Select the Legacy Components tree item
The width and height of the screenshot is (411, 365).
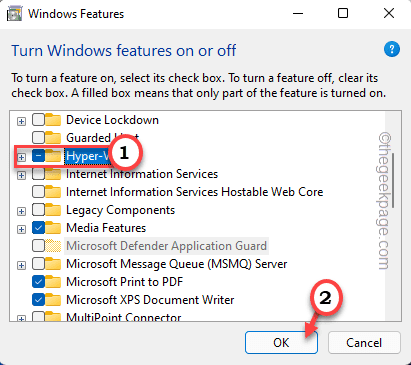pos(120,210)
